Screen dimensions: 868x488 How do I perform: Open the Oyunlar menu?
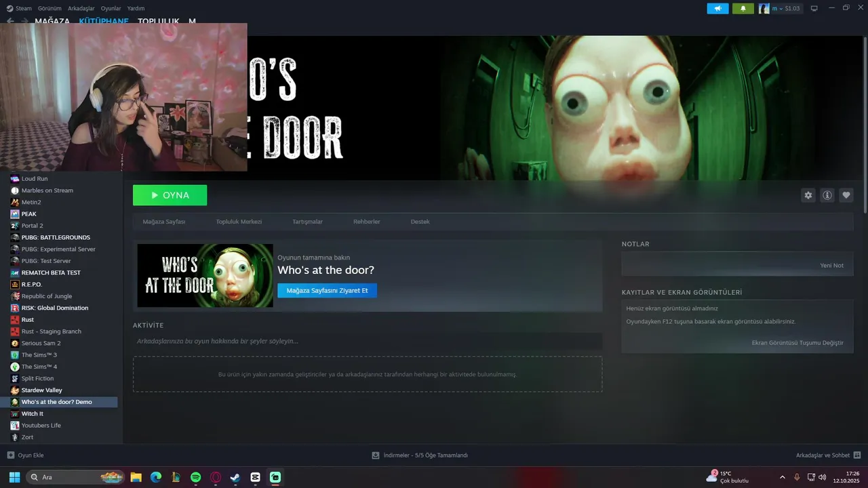[x=111, y=8]
